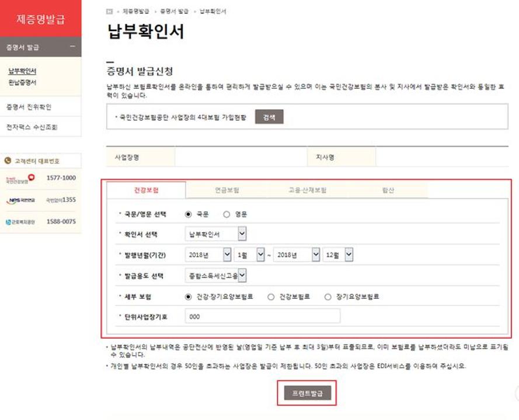Click the NPS 국민연금 logo
This screenshot has height=420, width=519.
[x=21, y=200]
